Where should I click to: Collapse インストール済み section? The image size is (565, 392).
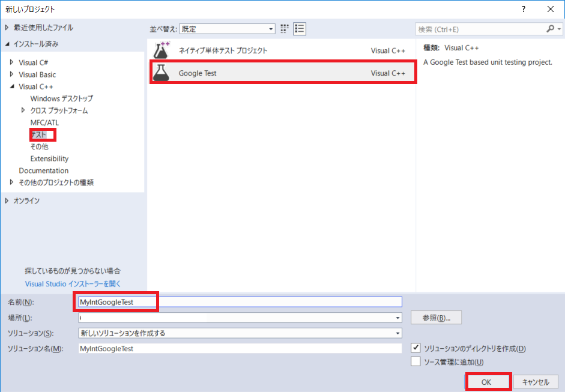7,44
